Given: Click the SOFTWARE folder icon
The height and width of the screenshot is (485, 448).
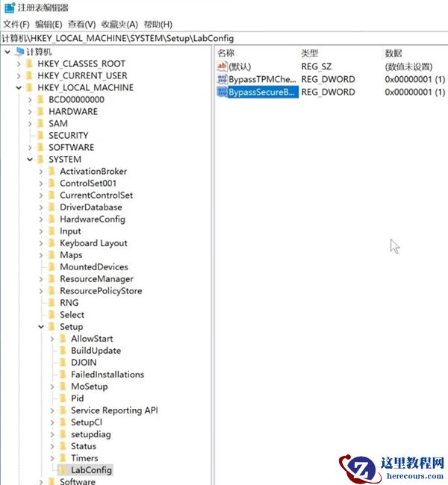Looking at the screenshot, I should click(x=40, y=148).
